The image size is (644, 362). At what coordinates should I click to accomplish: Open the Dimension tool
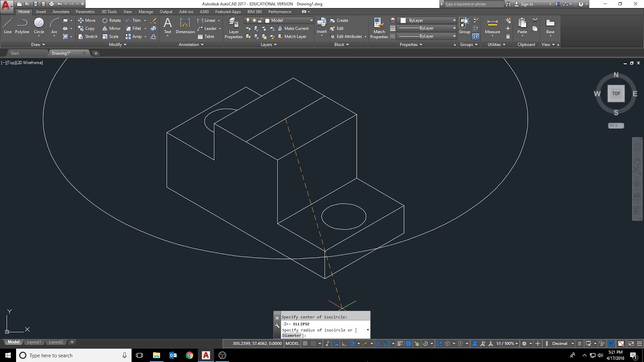pyautogui.click(x=185, y=26)
